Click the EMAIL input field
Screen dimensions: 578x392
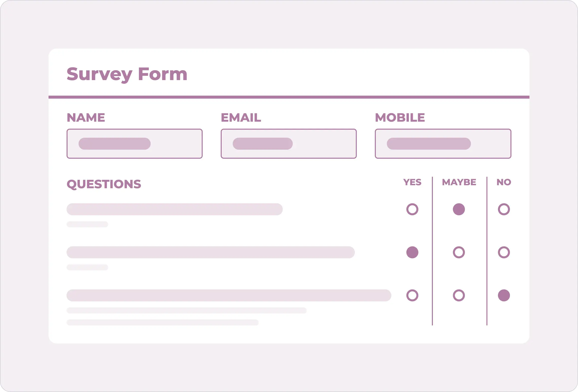[289, 144]
